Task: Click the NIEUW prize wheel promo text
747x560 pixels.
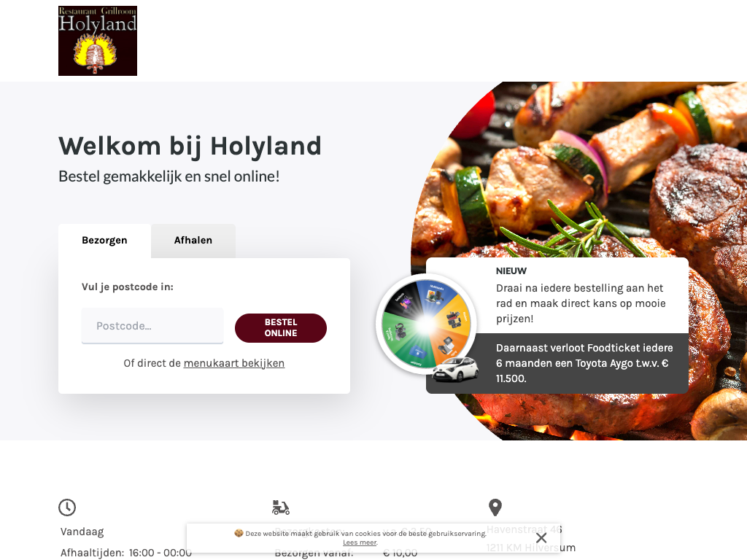Action: pos(581,296)
